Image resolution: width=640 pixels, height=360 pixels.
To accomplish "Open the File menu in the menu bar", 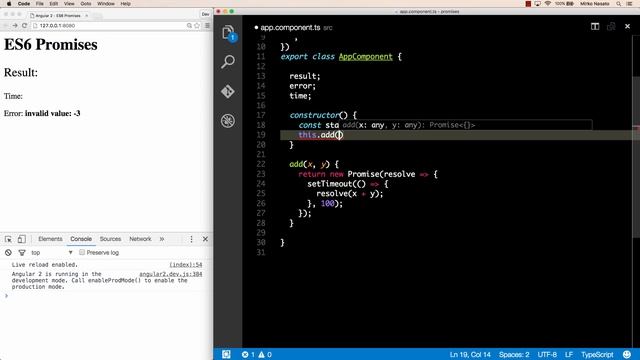I will pyautogui.click(x=40, y=4).
